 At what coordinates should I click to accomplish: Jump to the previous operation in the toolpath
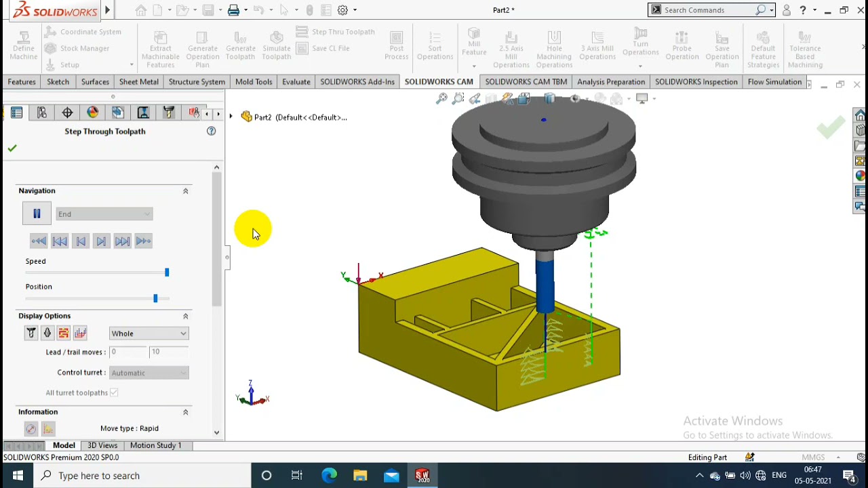tap(60, 241)
